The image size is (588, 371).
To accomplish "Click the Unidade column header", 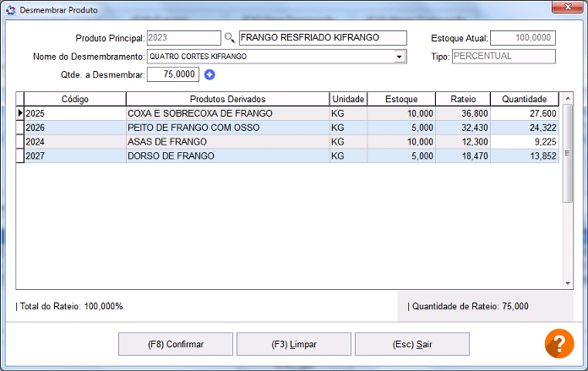I will click(348, 99).
